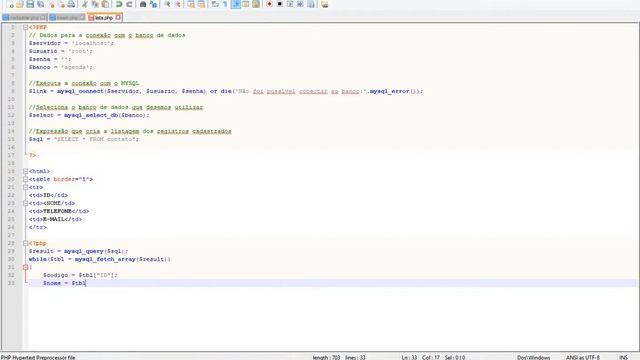Zoom out of the editor text
Viewport: 640px width, 360px height.
point(178,4)
